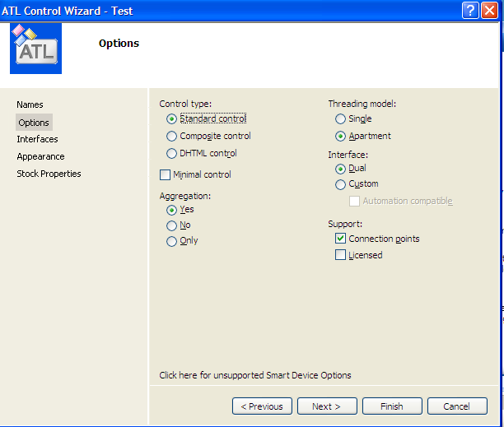Click the ATL logo icon

[35, 49]
